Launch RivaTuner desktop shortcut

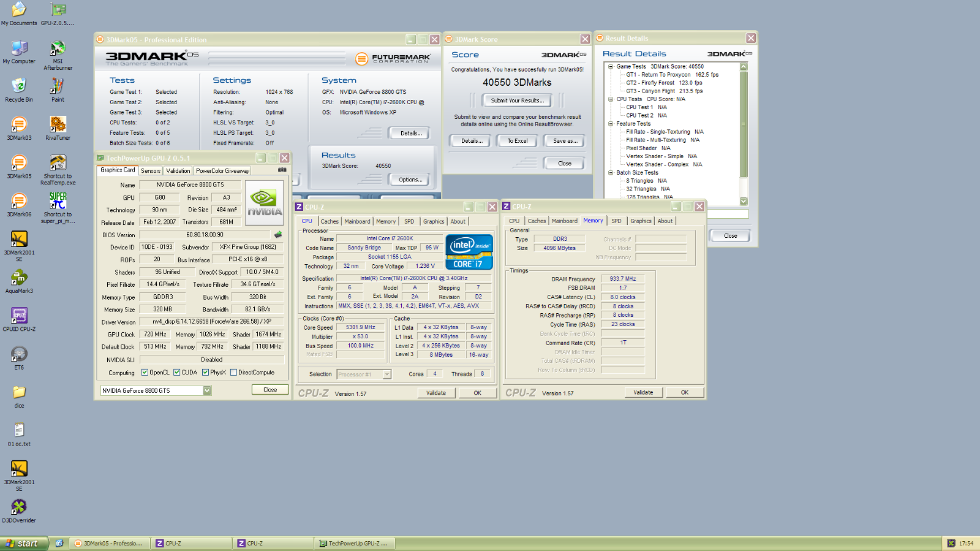tap(58, 129)
